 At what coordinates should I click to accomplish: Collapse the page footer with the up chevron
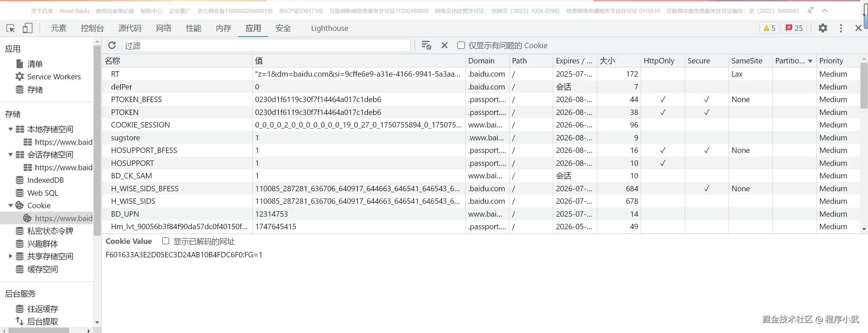tap(825, 11)
